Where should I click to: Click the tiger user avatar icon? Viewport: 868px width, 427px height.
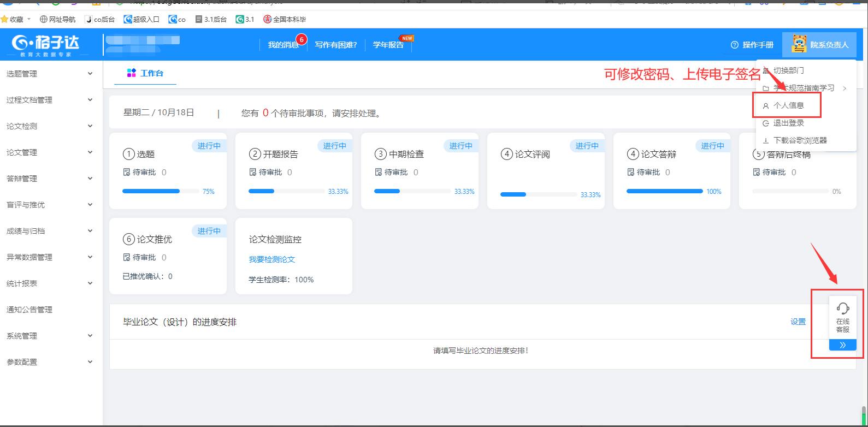click(799, 44)
